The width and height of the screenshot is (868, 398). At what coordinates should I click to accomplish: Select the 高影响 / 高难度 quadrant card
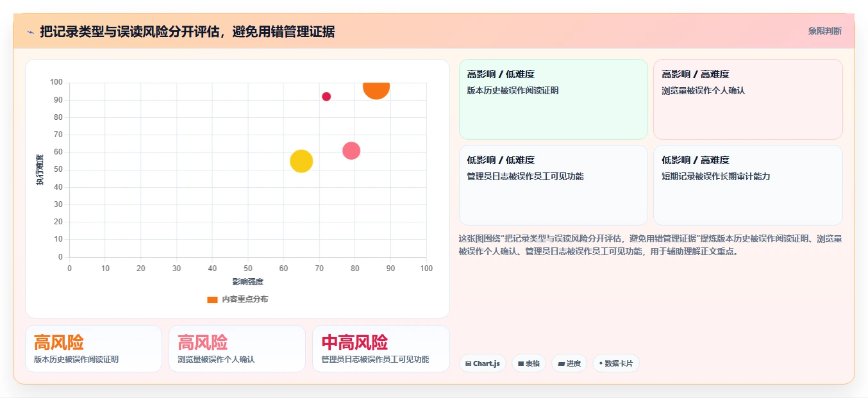pos(747,99)
